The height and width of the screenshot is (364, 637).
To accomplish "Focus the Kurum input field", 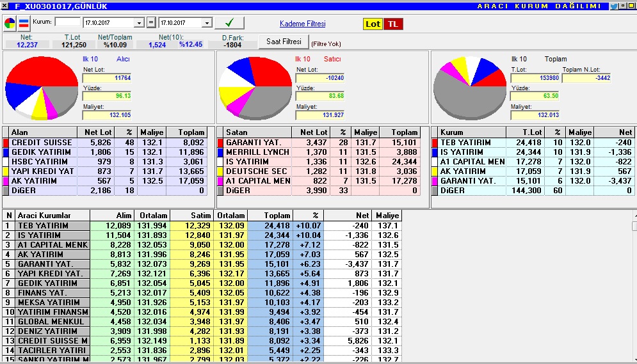I will (67, 22).
